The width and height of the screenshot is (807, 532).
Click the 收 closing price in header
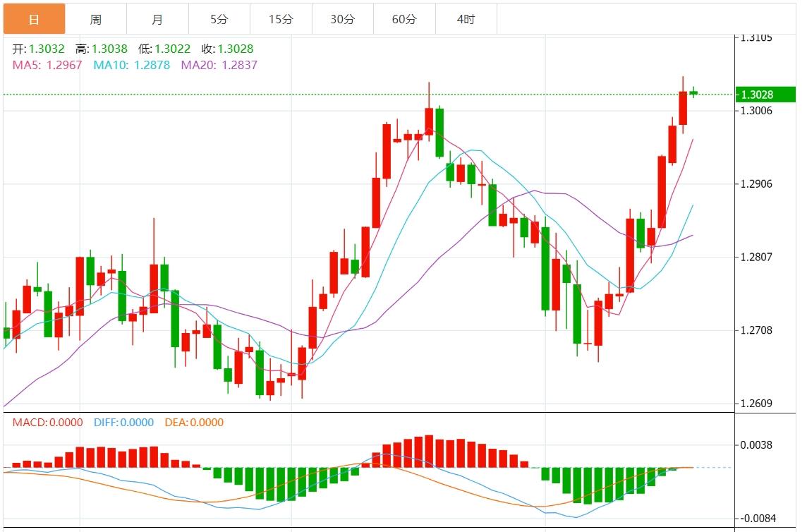point(235,49)
